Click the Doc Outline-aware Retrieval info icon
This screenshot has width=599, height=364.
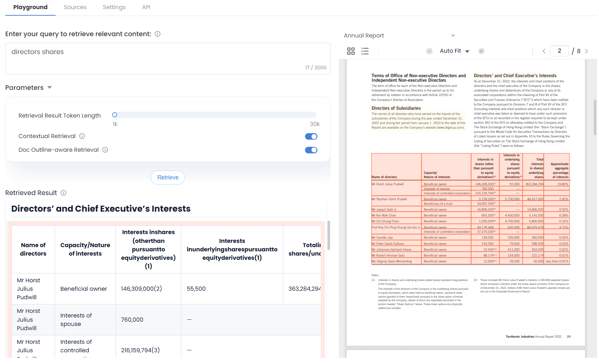point(105,150)
